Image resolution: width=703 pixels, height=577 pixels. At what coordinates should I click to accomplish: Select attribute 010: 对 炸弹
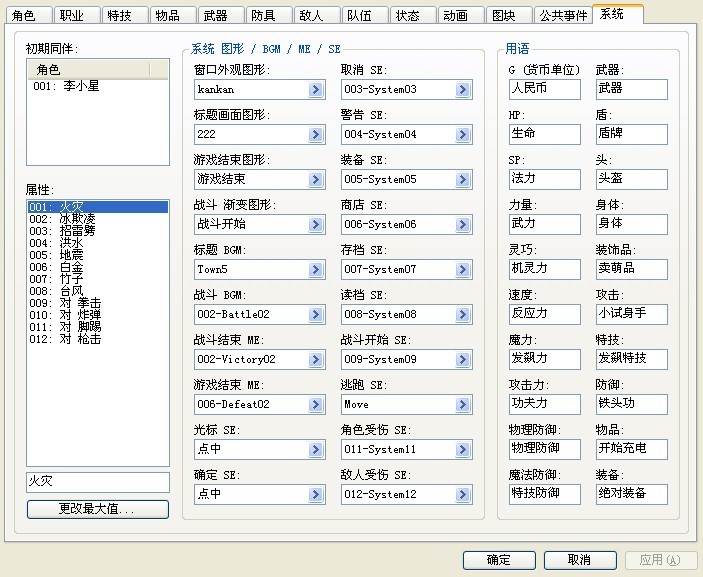[x=98, y=315]
